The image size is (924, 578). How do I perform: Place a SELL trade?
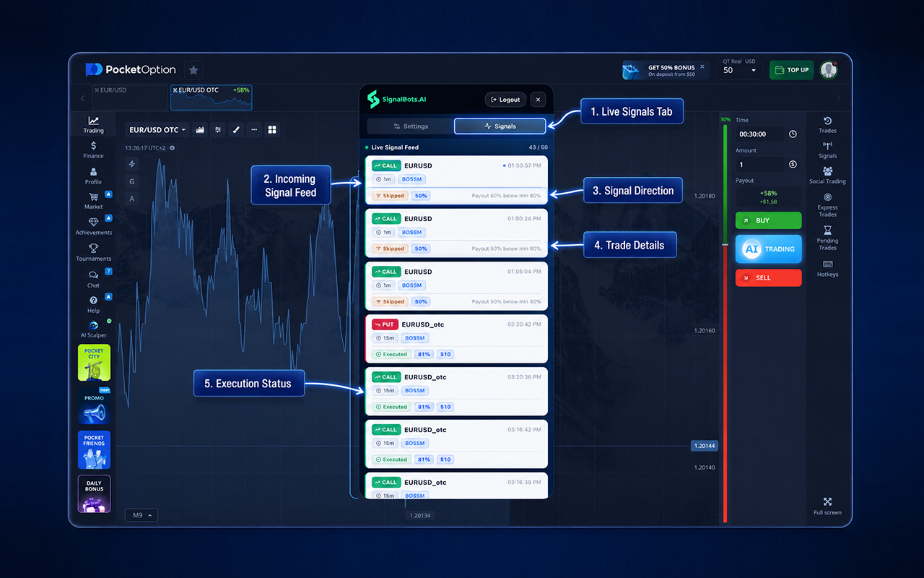768,277
